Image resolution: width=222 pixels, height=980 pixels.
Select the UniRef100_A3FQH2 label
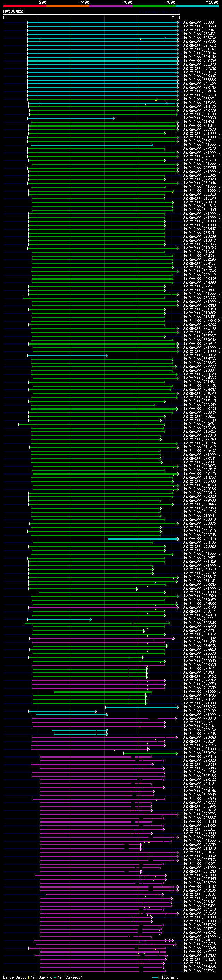(199, 638)
